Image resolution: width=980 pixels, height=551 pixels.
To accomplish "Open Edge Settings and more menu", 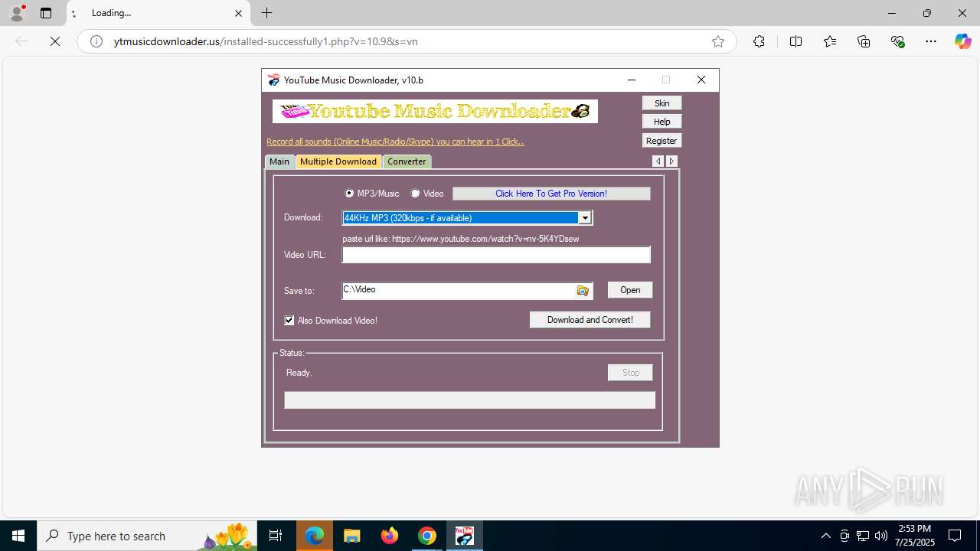I will pos(931,41).
